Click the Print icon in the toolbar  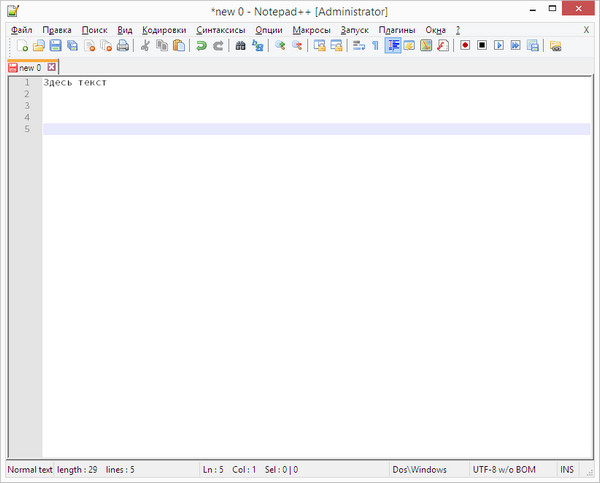click(x=123, y=46)
